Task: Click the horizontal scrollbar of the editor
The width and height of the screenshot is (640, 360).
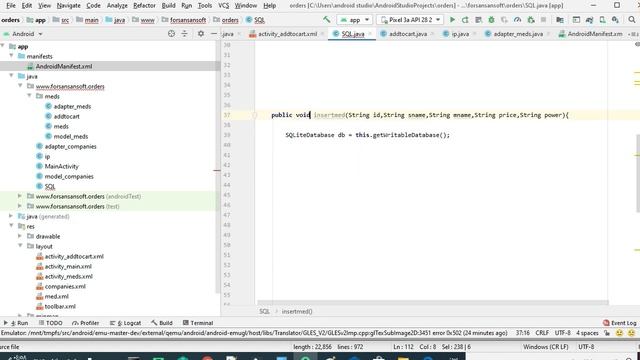Action: 433,303
